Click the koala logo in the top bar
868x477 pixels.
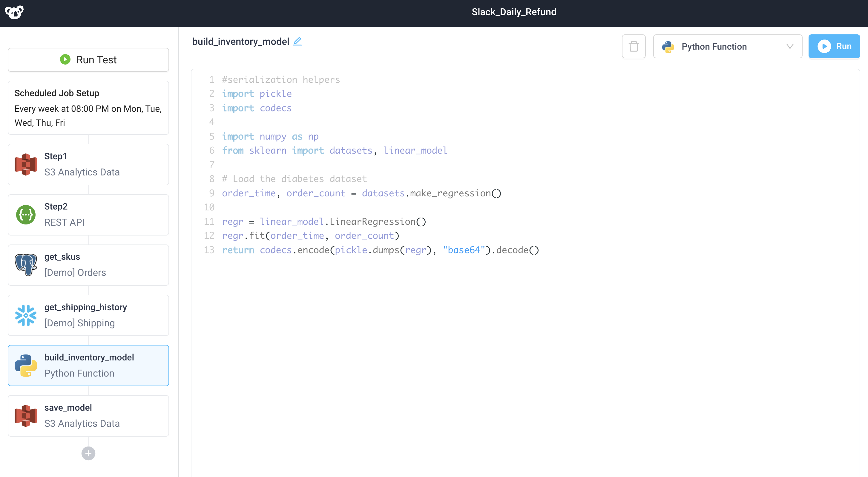point(15,13)
